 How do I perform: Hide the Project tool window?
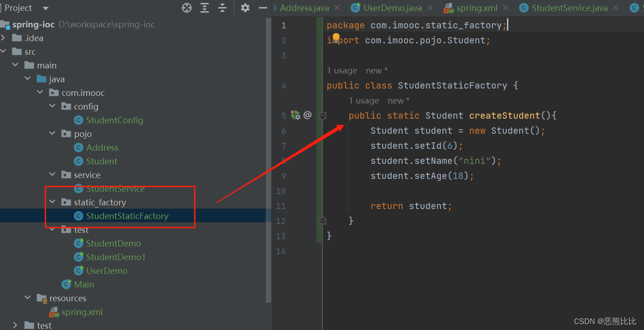(263, 8)
